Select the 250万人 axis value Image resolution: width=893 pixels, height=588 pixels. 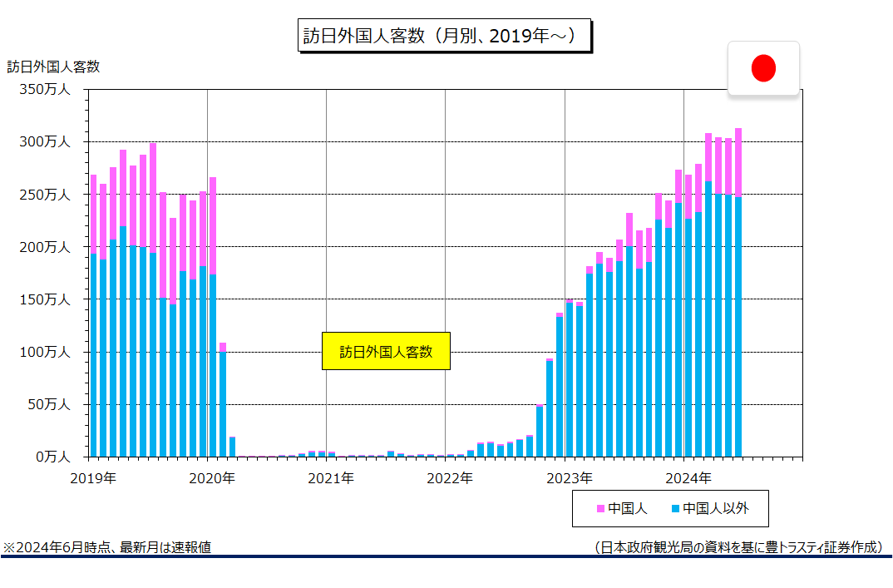(45, 195)
